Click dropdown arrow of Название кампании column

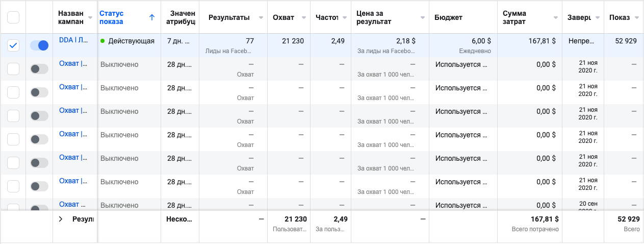pyautogui.click(x=90, y=18)
